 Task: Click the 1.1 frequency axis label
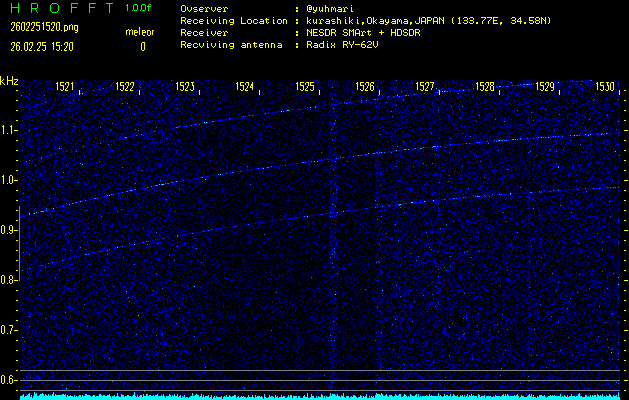coord(9,130)
